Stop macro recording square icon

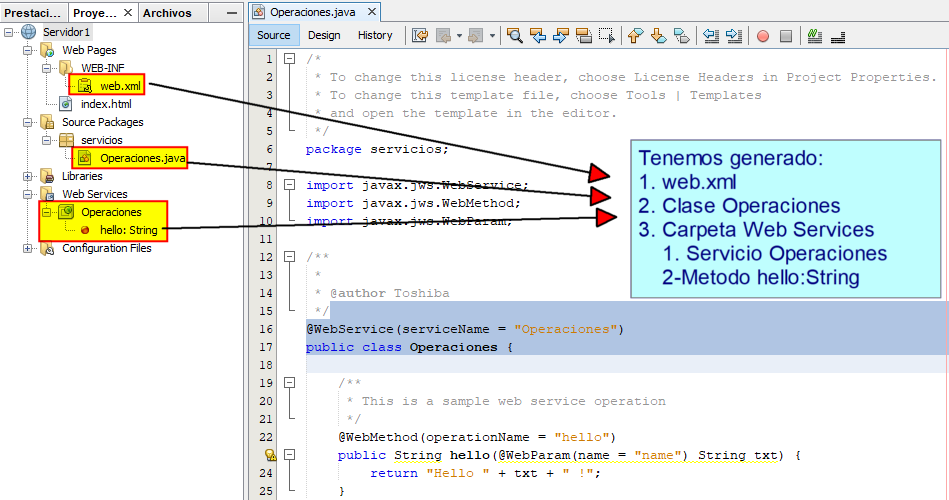click(x=786, y=36)
